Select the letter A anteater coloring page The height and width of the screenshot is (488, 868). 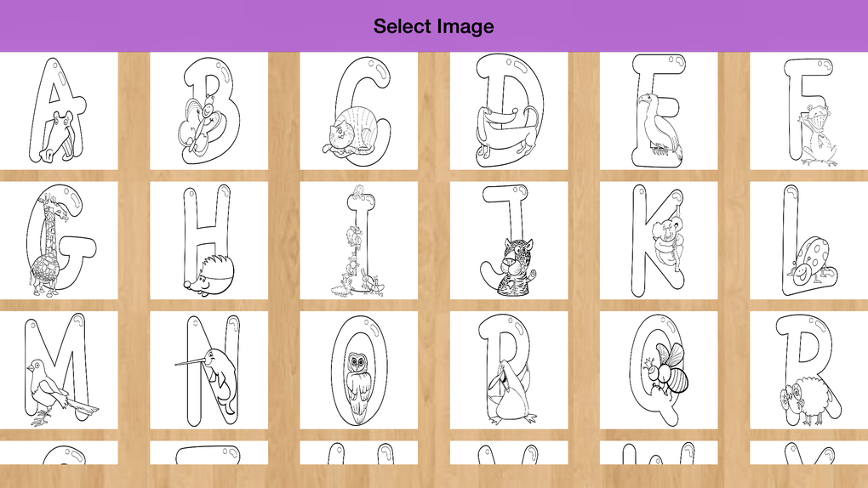pyautogui.click(x=59, y=111)
